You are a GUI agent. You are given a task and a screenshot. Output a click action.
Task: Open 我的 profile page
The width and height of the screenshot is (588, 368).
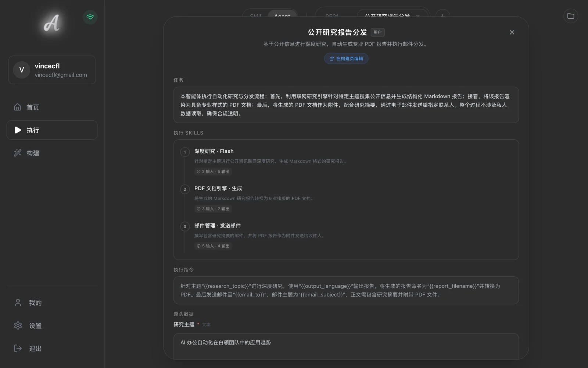[x=52, y=303]
